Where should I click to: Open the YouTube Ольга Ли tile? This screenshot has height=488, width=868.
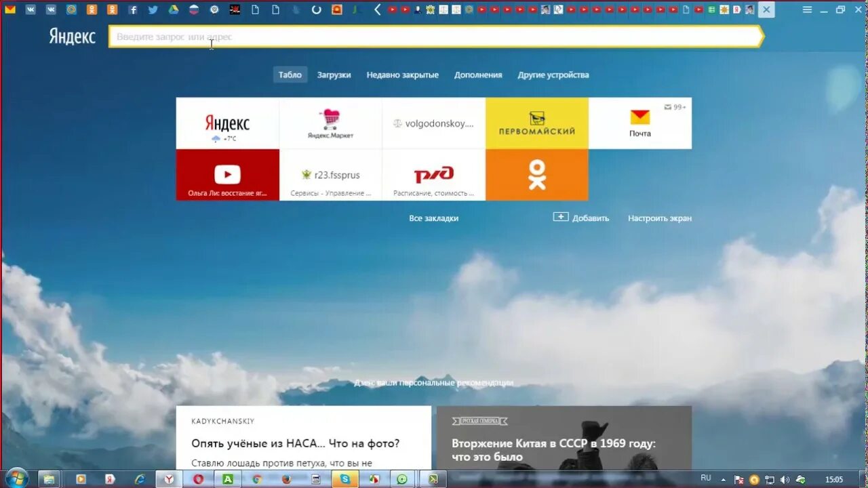click(227, 175)
